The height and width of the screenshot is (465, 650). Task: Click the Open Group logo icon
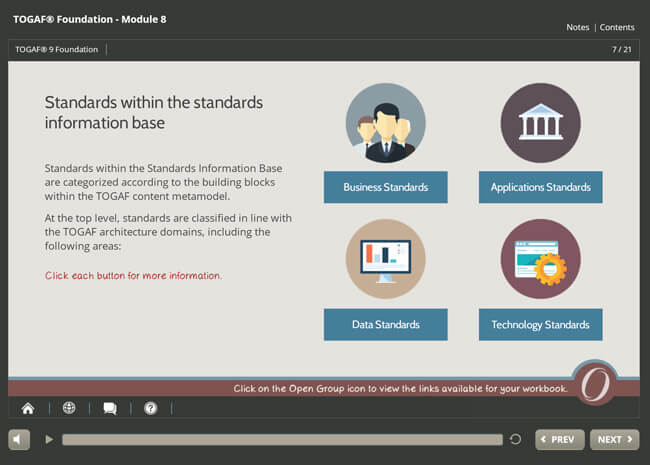595,383
